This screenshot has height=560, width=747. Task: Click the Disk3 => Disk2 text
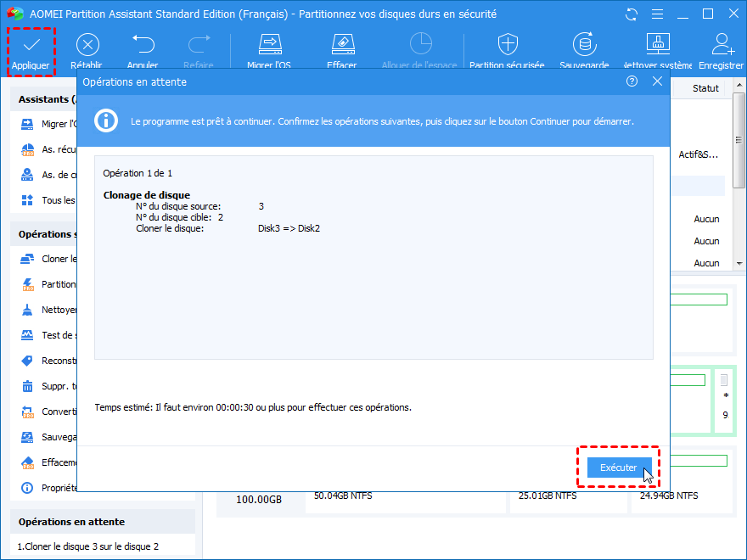pyautogui.click(x=289, y=228)
